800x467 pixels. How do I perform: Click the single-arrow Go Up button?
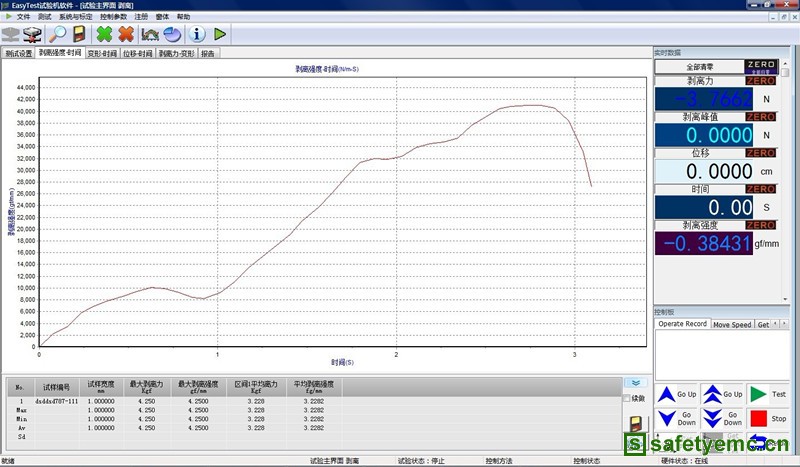point(677,395)
